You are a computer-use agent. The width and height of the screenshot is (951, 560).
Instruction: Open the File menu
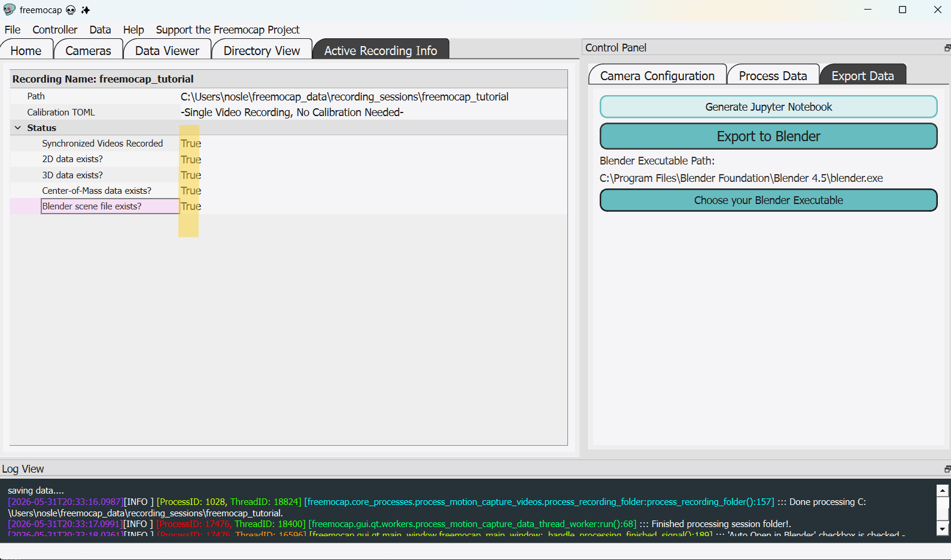click(x=13, y=30)
